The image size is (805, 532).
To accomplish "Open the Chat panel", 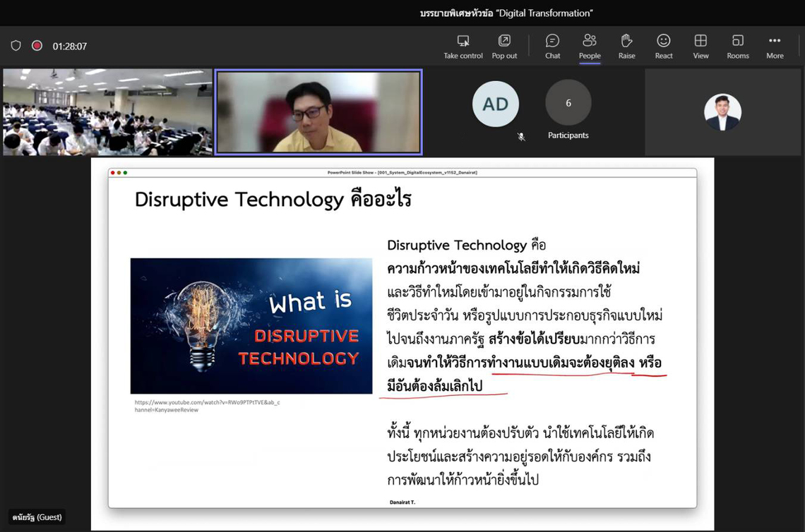I will coord(552,46).
